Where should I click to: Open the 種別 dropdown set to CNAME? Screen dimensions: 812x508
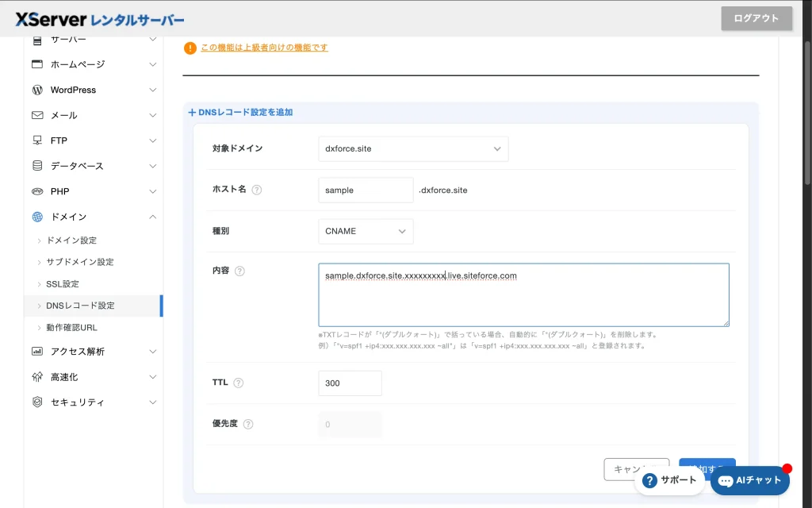tap(366, 231)
